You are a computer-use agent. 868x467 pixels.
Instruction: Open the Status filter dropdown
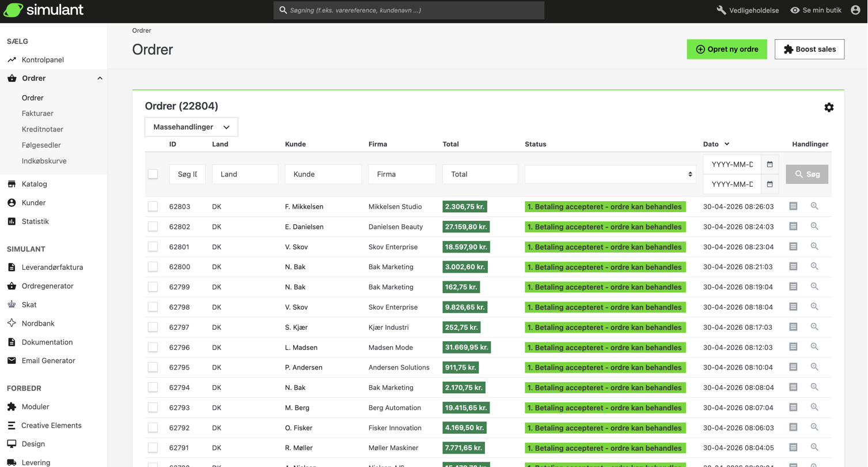[x=610, y=174]
